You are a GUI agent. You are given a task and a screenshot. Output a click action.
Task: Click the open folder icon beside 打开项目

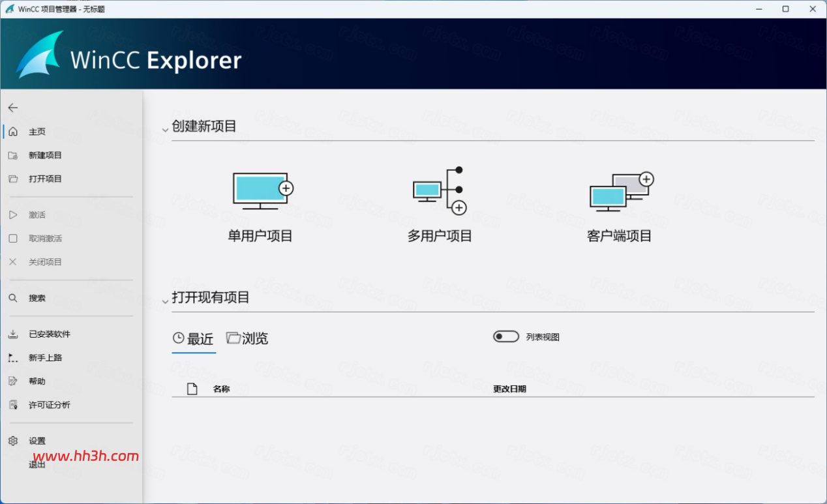[x=13, y=179]
